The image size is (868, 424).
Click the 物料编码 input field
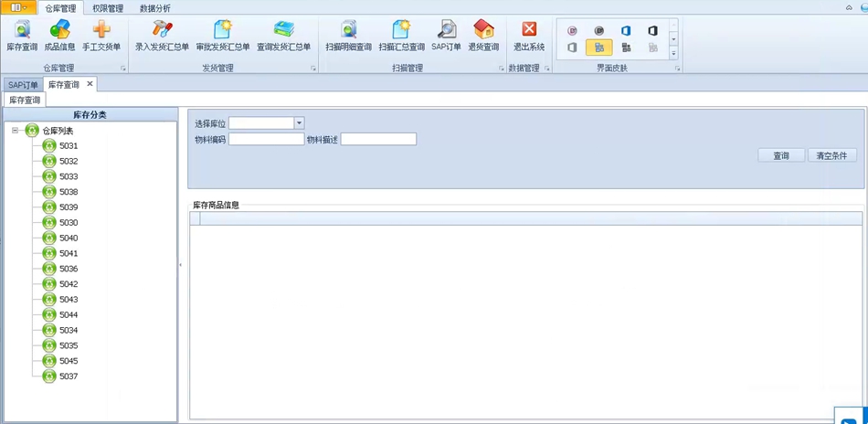[x=266, y=139]
